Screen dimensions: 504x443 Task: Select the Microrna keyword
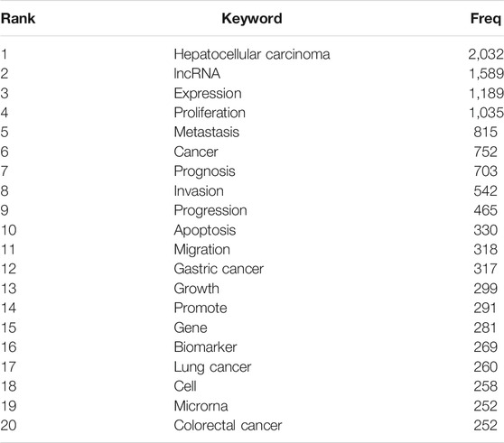pos(201,406)
